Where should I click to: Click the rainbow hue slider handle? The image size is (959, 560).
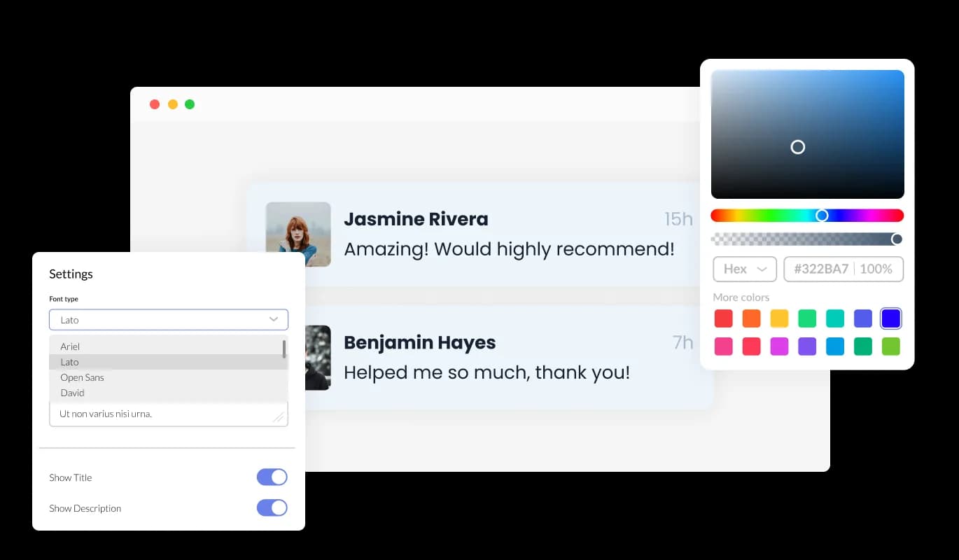(x=822, y=216)
